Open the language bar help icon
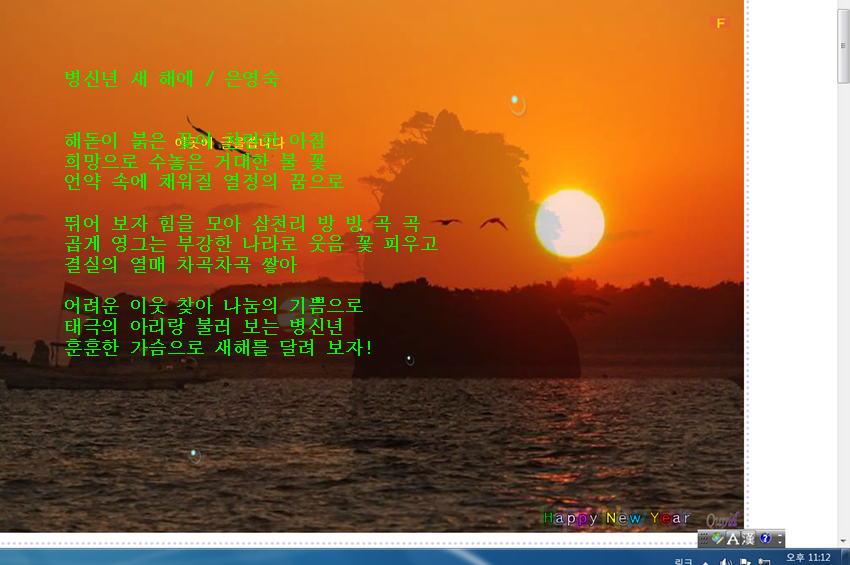This screenshot has width=850, height=565. tap(765, 538)
